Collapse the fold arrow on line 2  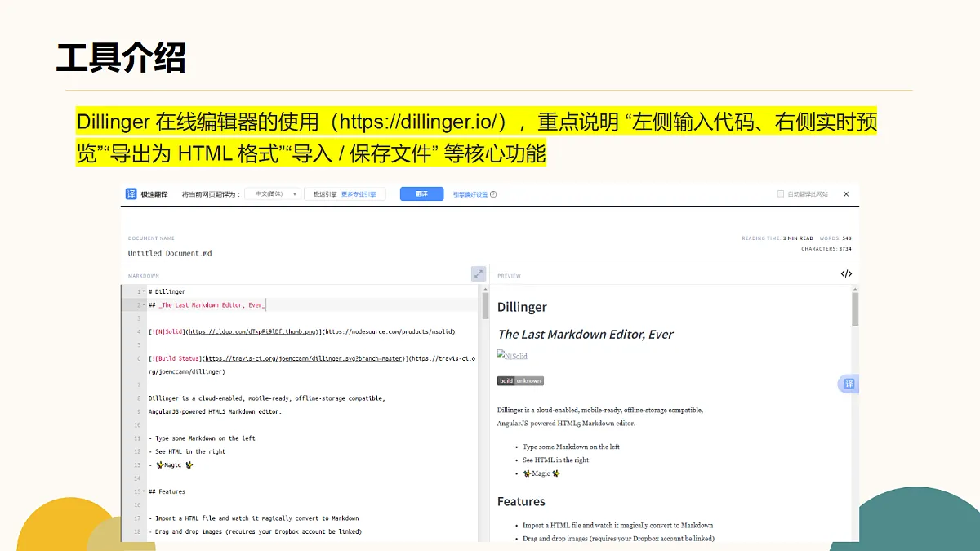[x=144, y=304]
